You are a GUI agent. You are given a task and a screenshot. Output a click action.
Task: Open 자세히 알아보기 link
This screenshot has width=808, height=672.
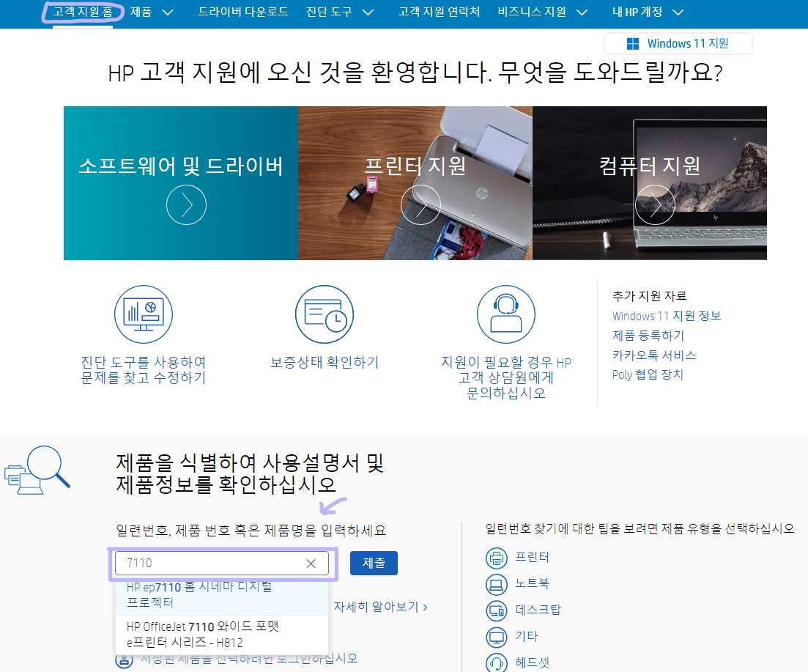[x=380, y=607]
